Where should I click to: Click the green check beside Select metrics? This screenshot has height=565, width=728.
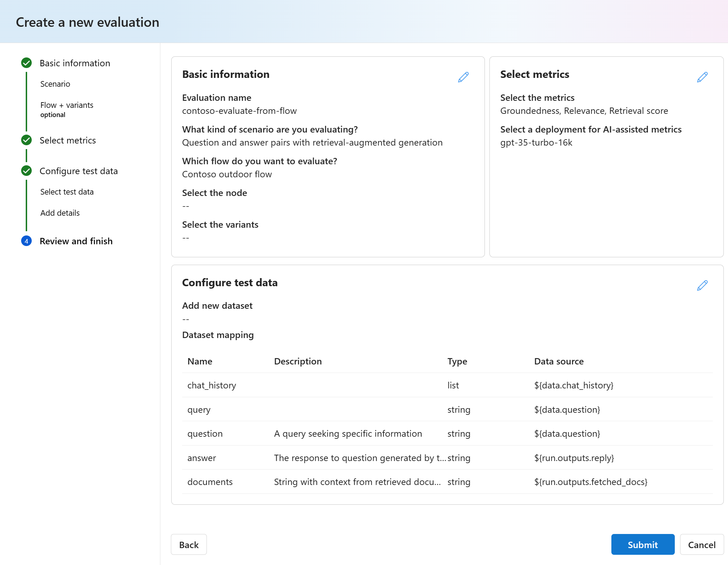pyautogui.click(x=26, y=140)
